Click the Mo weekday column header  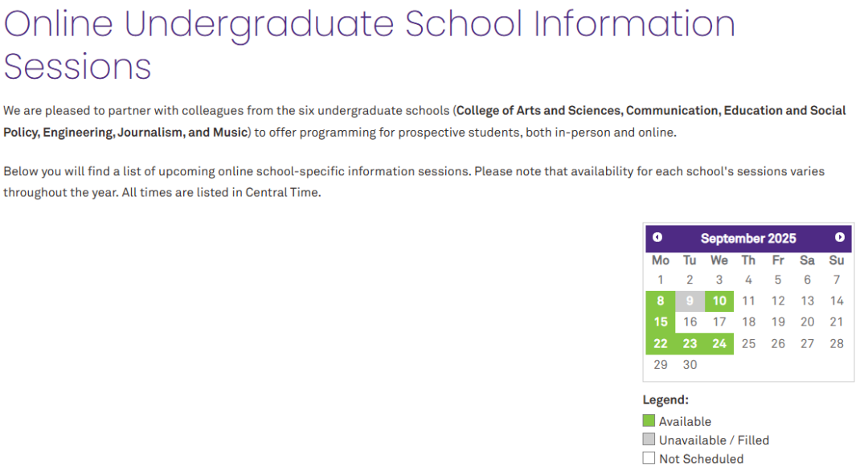pos(661,260)
